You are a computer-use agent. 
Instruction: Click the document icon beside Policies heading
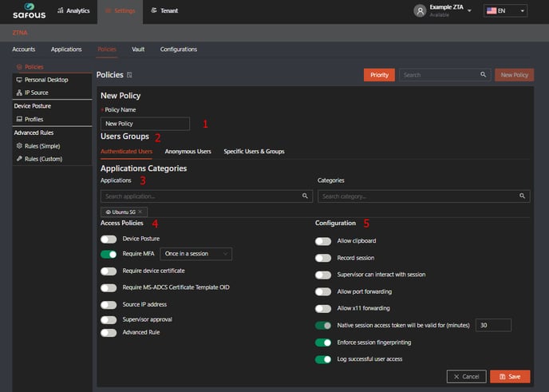(x=129, y=75)
